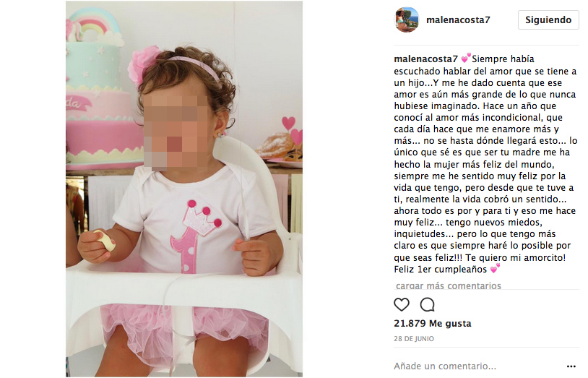588x378 pixels.
Task: Toggle the Siguiendo follow button
Action: pyautogui.click(x=548, y=20)
